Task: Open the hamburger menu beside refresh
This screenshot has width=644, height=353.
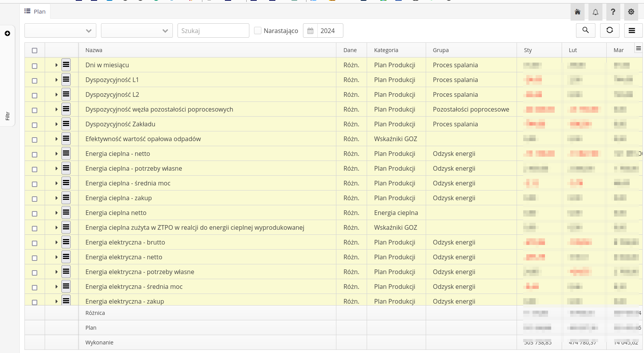Action: pyautogui.click(x=632, y=30)
